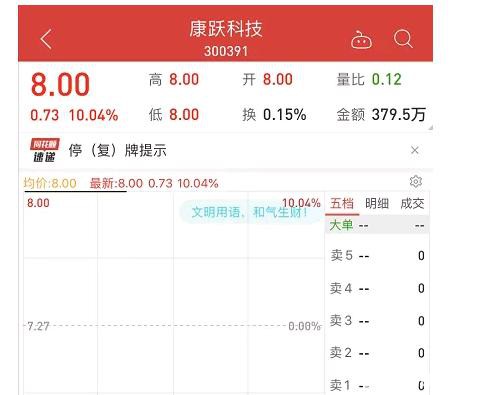Open the 同花顺速递 logo
The height and width of the screenshot is (395, 485).
click(45, 150)
